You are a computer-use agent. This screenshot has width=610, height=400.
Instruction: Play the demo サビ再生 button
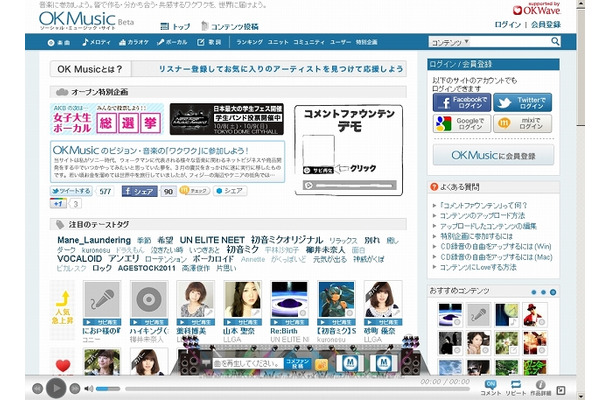pyautogui.click(x=318, y=170)
